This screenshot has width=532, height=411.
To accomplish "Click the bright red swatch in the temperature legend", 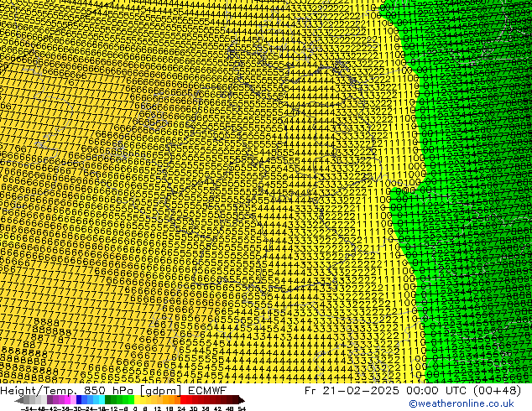I will pyautogui.click(x=183, y=399).
